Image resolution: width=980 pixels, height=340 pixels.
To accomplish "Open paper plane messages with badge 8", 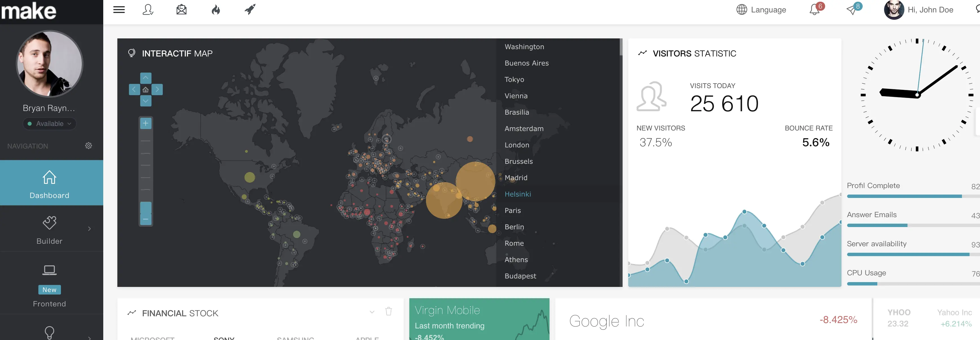I will [854, 9].
